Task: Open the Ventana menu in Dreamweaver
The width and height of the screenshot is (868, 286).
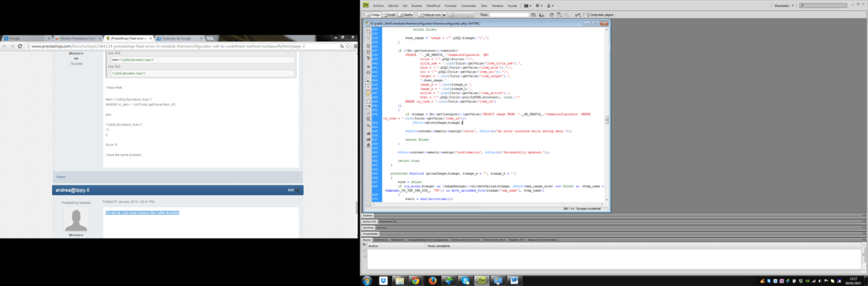Action: click(497, 6)
